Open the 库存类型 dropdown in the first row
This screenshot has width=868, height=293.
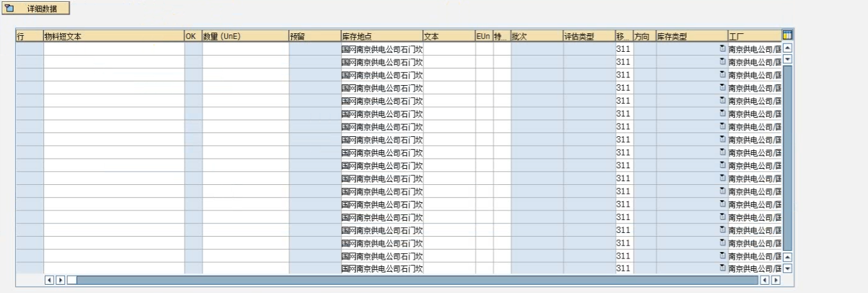coord(722,49)
